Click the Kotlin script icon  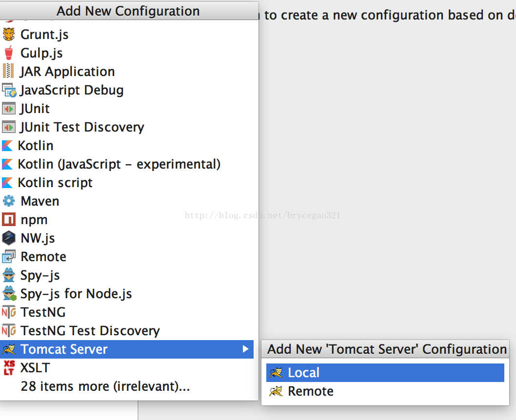[7, 182]
